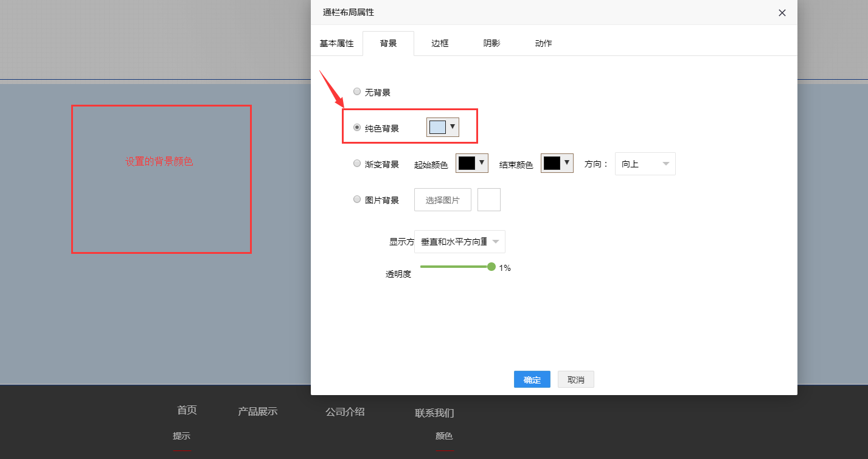Open the 阴影 tab
This screenshot has height=459, width=868.
491,44
